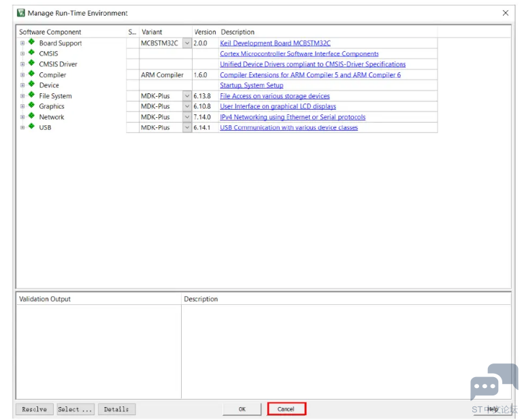Screen dimensions: 524x420
Task: Click the Version column header
Action: 206,32
